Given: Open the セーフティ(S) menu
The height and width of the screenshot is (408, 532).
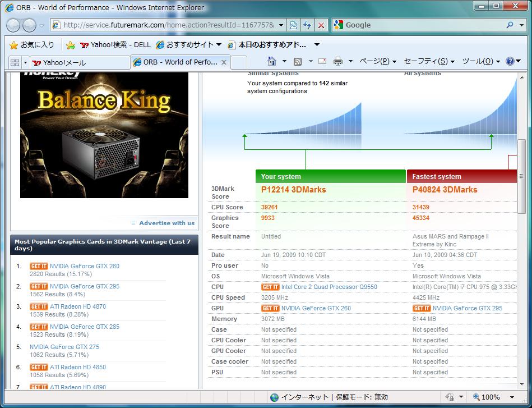Looking at the screenshot, I should (429, 61).
